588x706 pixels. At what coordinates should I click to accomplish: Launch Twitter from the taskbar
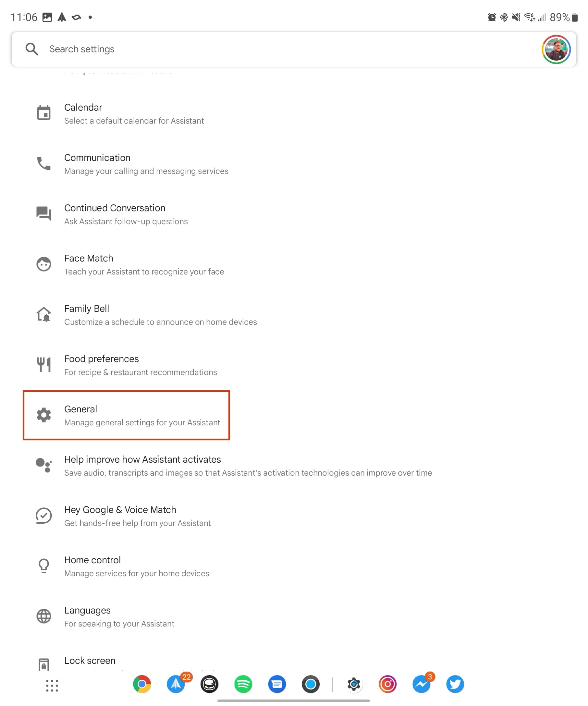coord(455,684)
